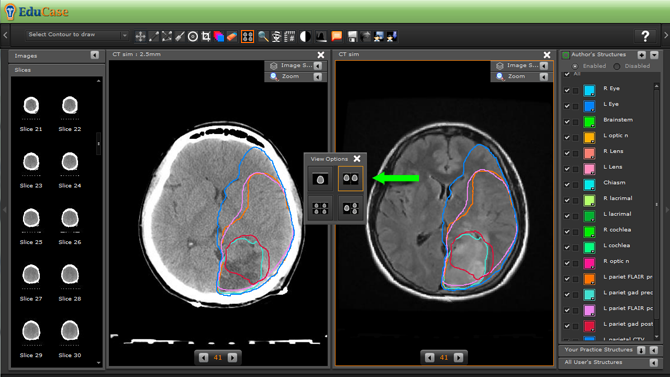670x377 pixels.
Task: Select L lacrimal structure name
Action: tap(617, 214)
